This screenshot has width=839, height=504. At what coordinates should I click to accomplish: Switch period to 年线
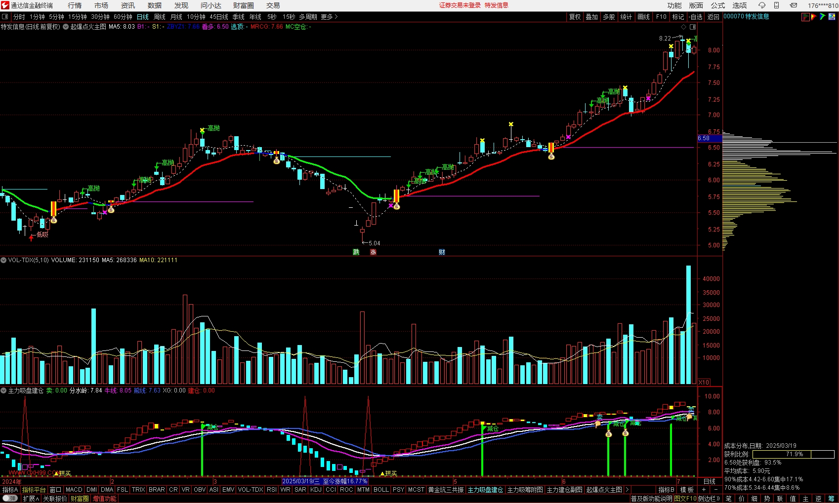click(x=255, y=17)
